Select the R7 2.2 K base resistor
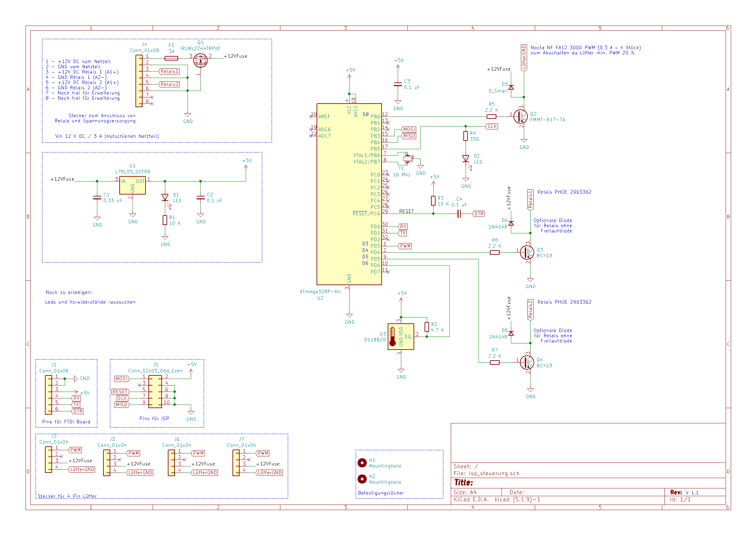Image resolution: width=756 pixels, height=535 pixels. tap(494, 362)
